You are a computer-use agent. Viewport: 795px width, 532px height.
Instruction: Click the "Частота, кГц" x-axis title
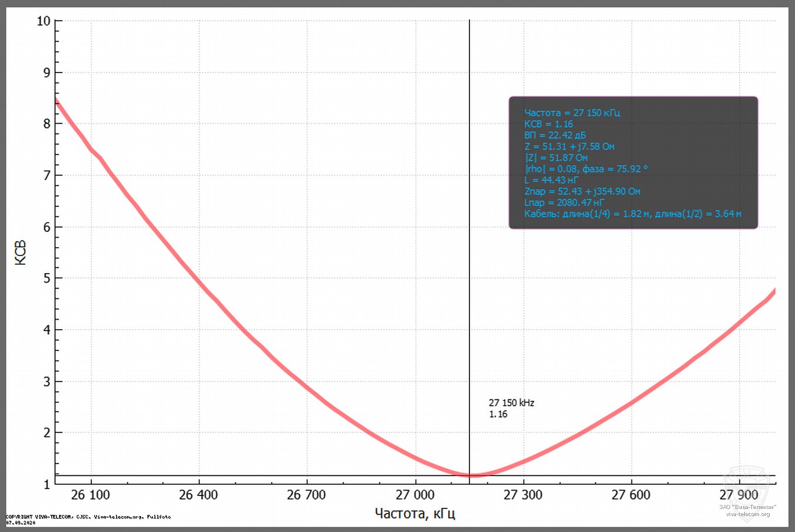(x=415, y=514)
